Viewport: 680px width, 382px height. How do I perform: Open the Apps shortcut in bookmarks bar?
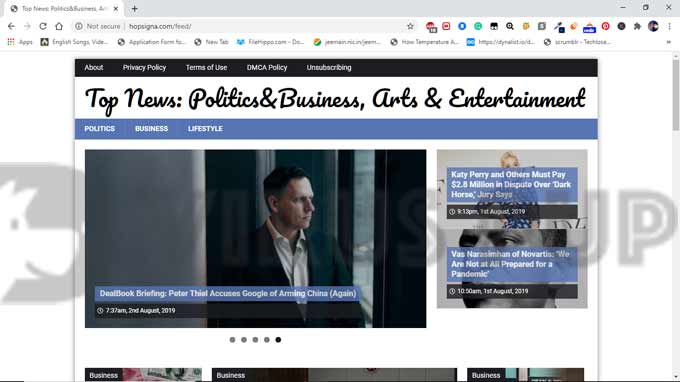[x=20, y=42]
